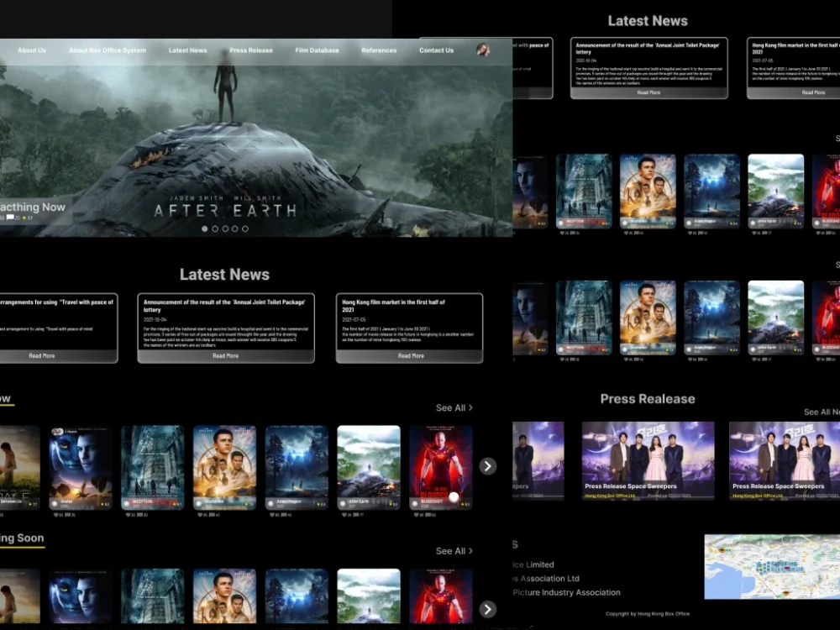This screenshot has width=840, height=630.
Task: Open the Avatar poster in the labeled row
Action: [x=81, y=467]
